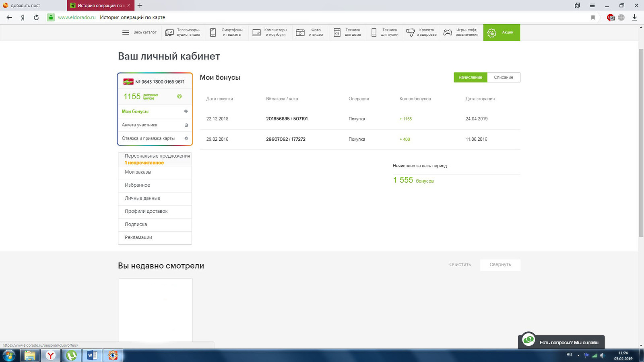Viewport: 644px width, 362px height.
Task: Switch to the 'Добавить пост' tab
Action: coord(33,6)
